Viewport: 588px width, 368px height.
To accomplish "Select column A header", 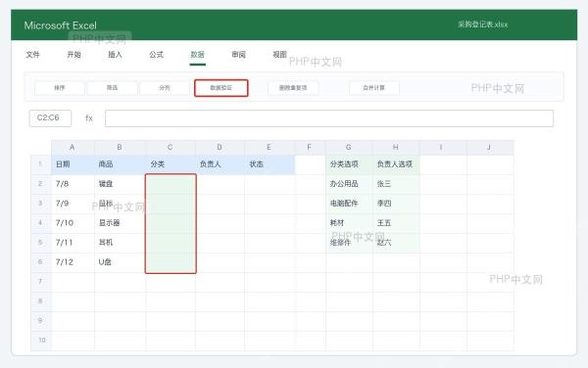I will 73,148.
